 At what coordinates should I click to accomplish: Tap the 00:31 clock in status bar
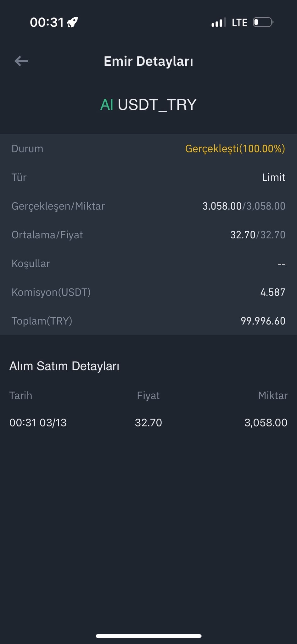coord(47,22)
